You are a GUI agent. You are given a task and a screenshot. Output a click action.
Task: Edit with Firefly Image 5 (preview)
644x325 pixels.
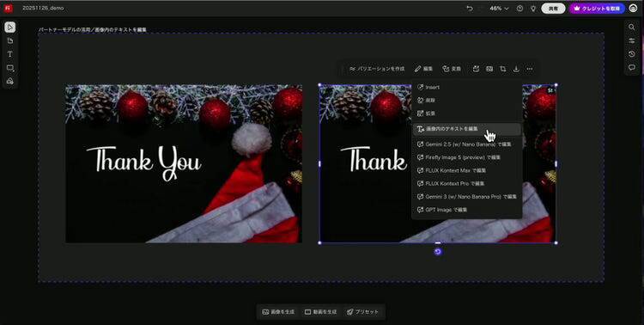click(x=467, y=157)
